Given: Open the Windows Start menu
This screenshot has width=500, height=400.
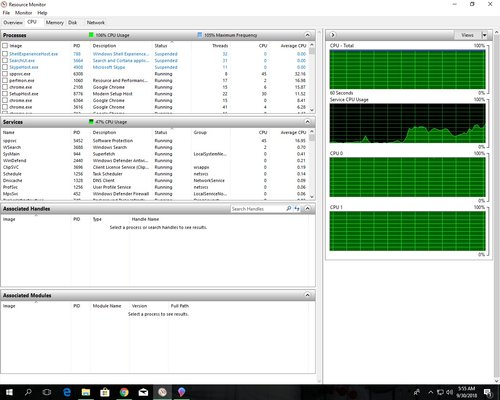Looking at the screenshot, I should [x=9, y=392].
